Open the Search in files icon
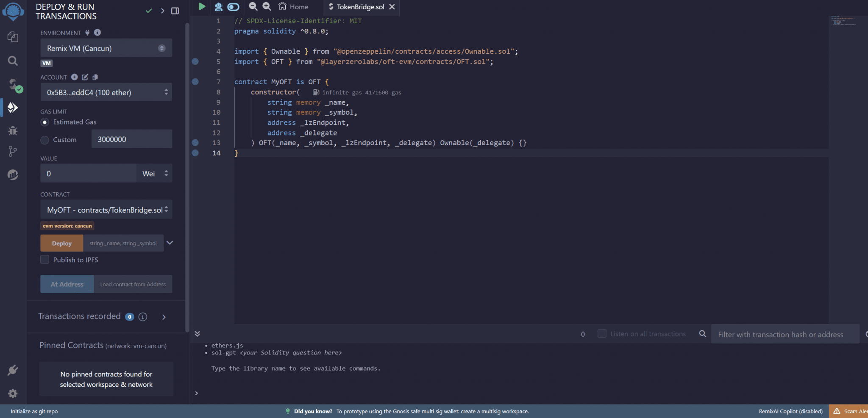The width and height of the screenshot is (868, 418). click(13, 61)
